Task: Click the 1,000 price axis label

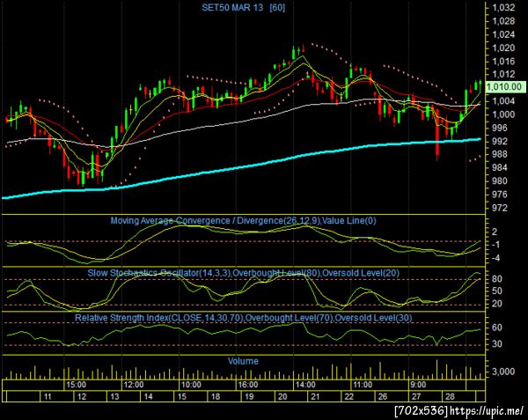Action: pos(503,114)
